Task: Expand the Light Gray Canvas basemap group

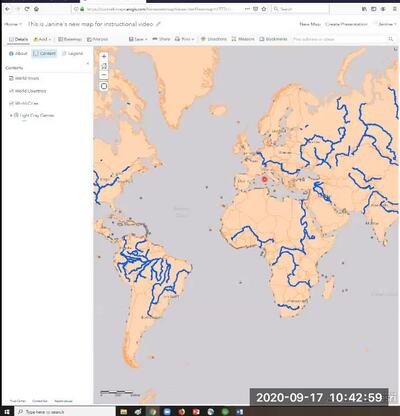Action: click(11, 115)
